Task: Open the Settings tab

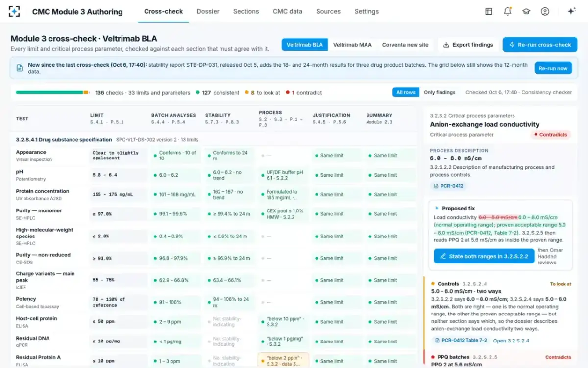Action: point(367,11)
